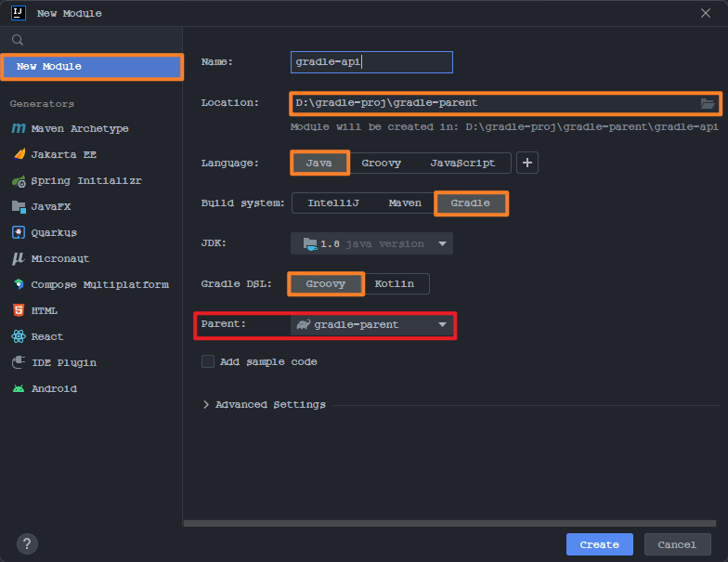Click the generators search field
Screen dimensions: 728x562
click(92, 40)
